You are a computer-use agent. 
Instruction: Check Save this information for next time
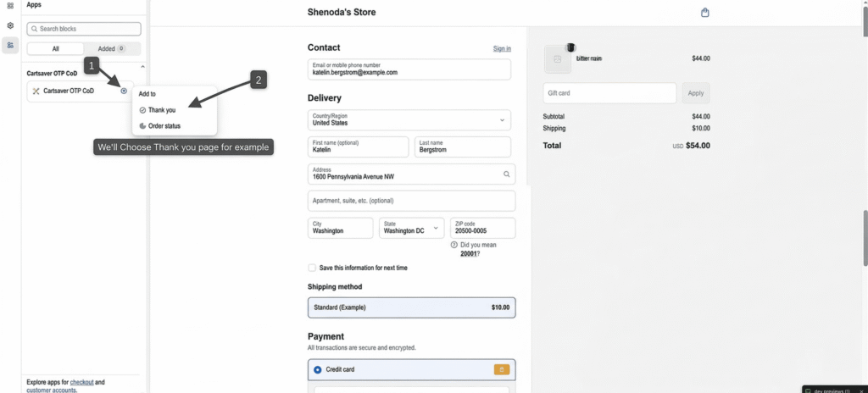point(313,268)
